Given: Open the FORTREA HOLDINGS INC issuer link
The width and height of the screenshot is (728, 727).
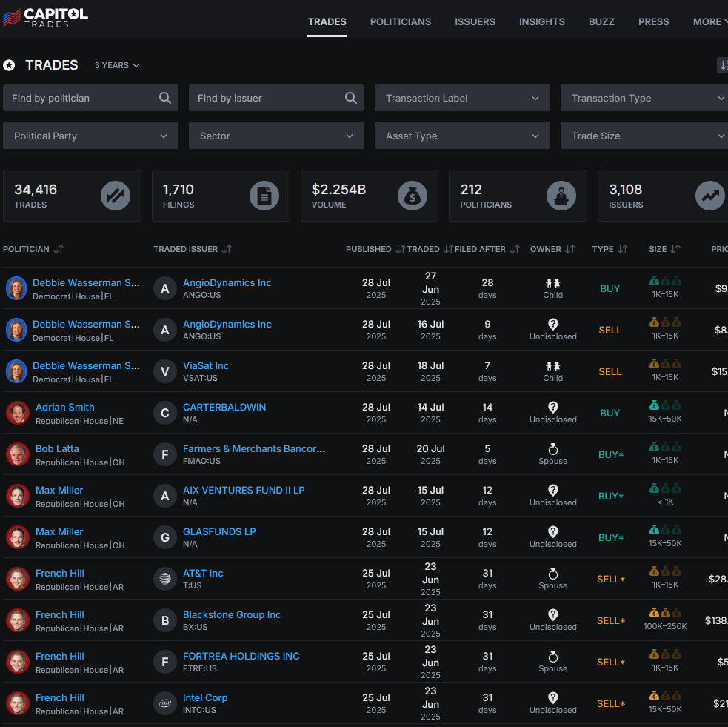Looking at the screenshot, I should pos(241,657).
